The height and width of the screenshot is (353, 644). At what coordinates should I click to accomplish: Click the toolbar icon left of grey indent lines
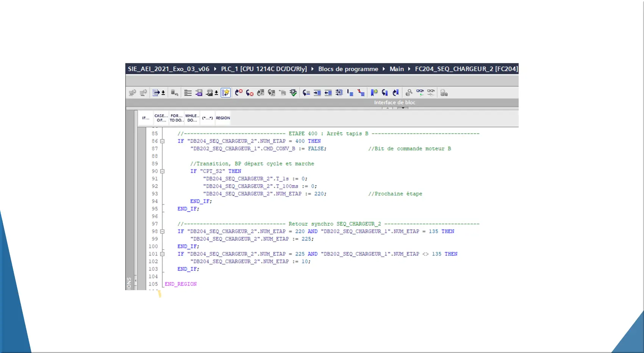(272, 92)
